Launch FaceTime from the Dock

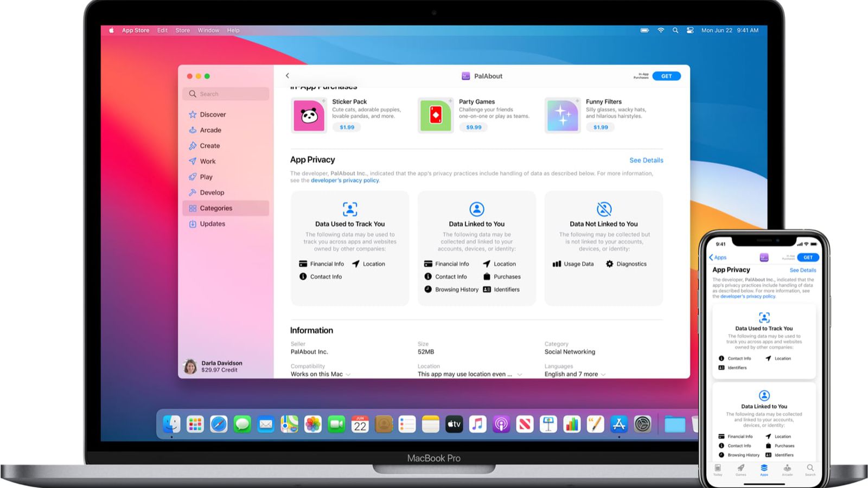(336, 424)
